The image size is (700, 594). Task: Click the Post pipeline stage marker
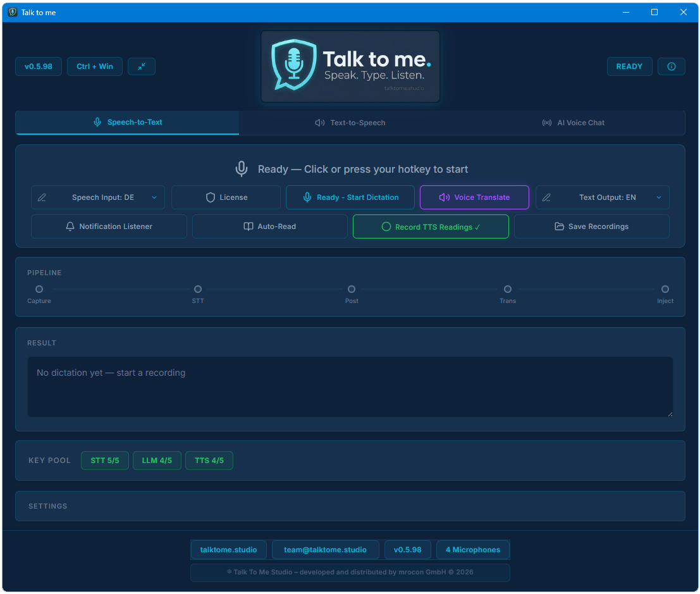pyautogui.click(x=352, y=289)
